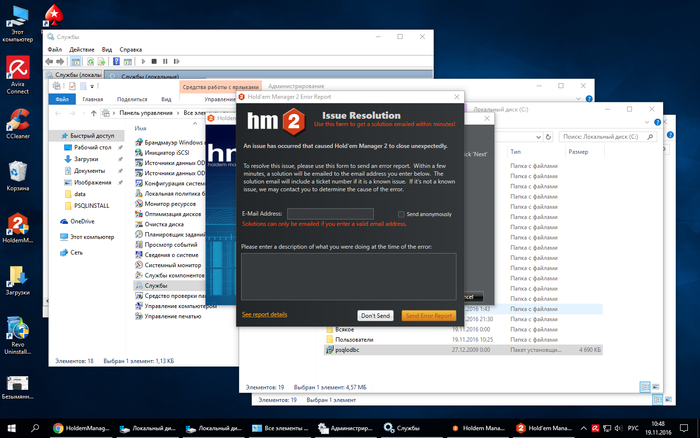Open the Файл ribbon tab in Администрирование
Image resolution: width=700 pixels, height=438 pixels.
click(62, 99)
